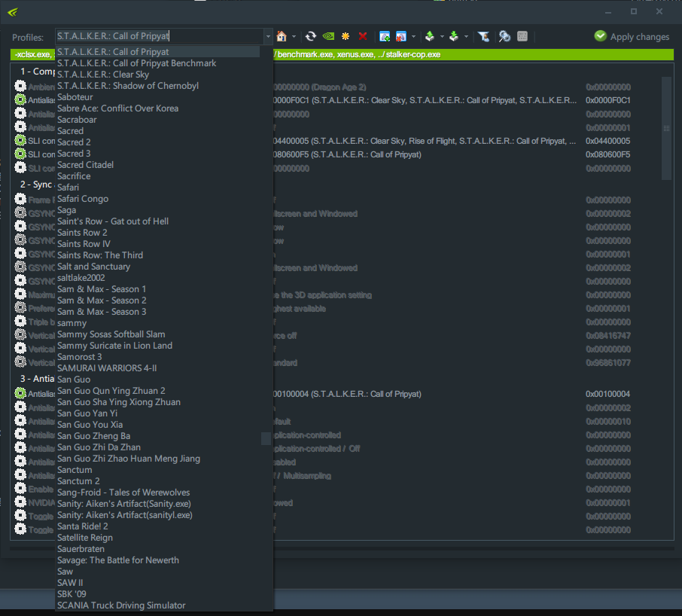Open the import icon's dropdown arrow
Viewport: 682px width, 616px height.
466,37
